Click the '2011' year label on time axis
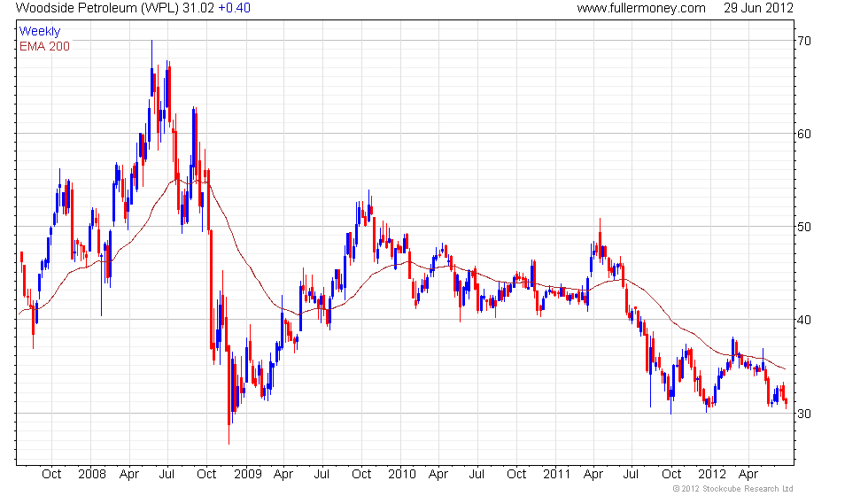The image size is (868, 496). 556,474
